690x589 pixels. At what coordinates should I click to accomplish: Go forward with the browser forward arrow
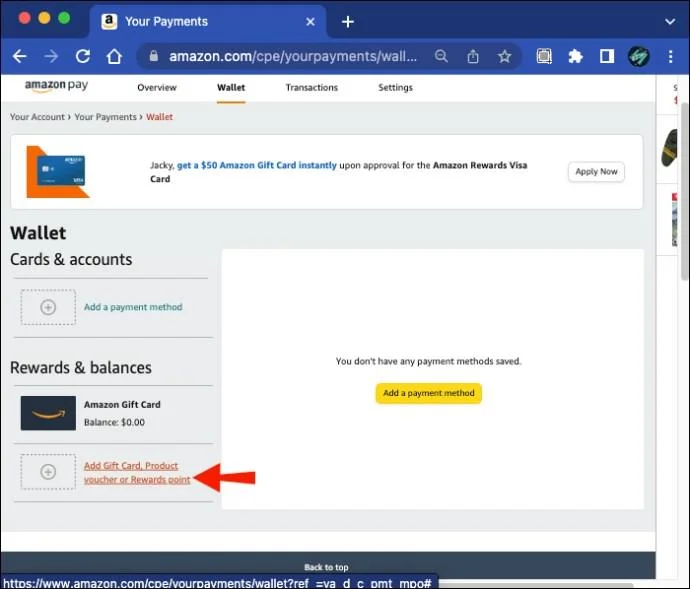coord(51,56)
